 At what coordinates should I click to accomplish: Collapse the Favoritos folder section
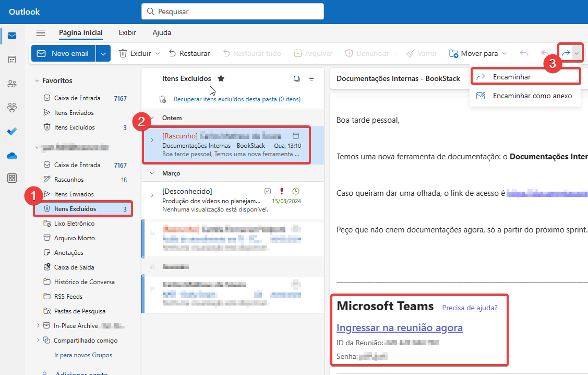[37, 81]
